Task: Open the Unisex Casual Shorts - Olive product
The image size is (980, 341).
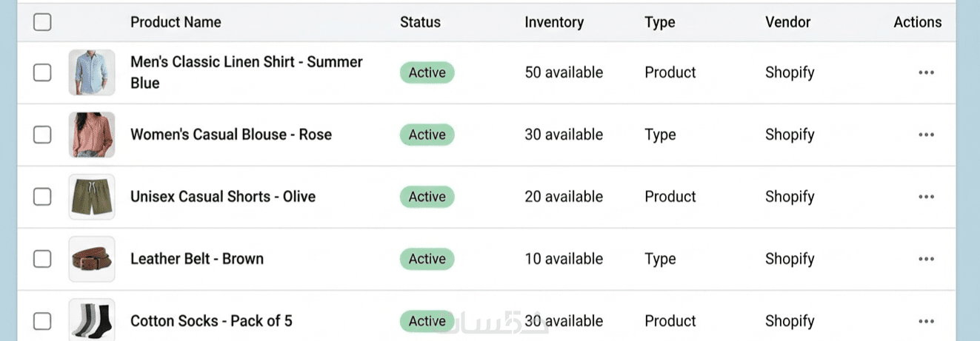Action: pyautogui.click(x=223, y=197)
